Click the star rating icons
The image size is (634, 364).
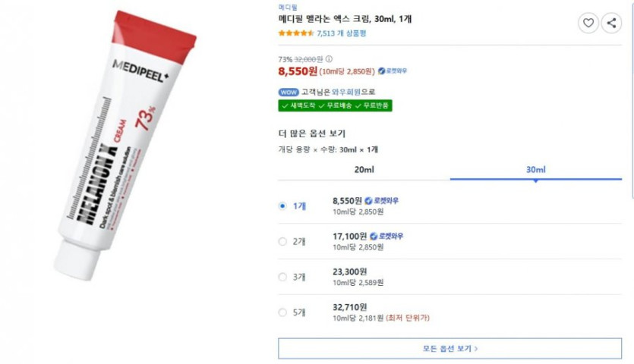click(296, 33)
